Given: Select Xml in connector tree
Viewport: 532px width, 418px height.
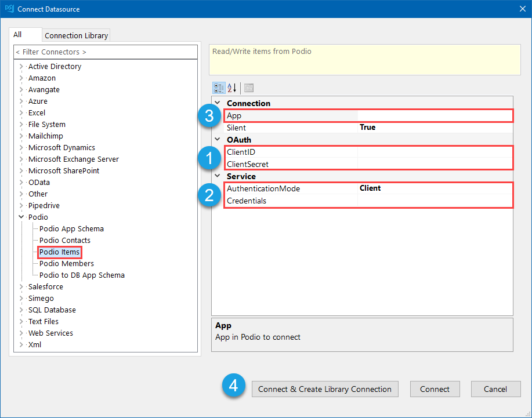Looking at the screenshot, I should coord(35,345).
